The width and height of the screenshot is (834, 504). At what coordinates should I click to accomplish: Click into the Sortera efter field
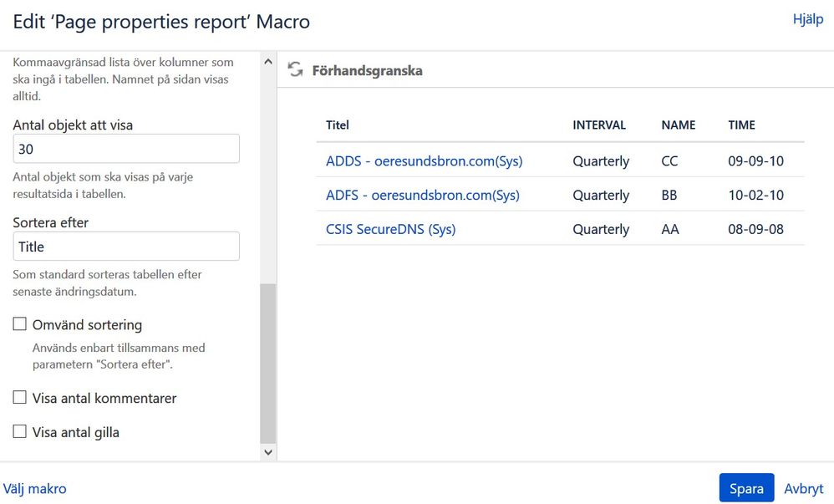click(126, 247)
